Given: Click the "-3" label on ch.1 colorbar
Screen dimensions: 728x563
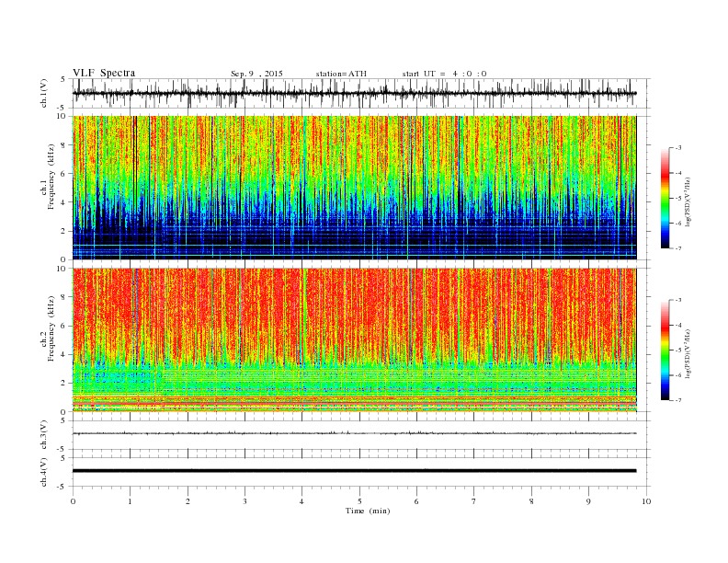Looking at the screenshot, I should tap(678, 148).
